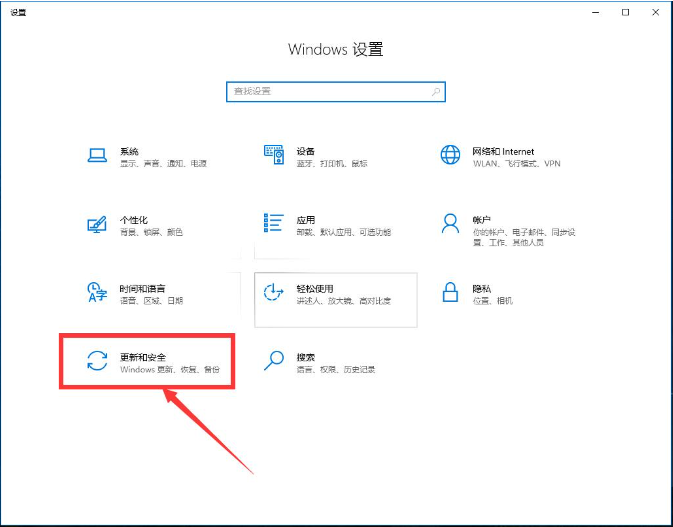This screenshot has width=673, height=527.
Task: Go to 帐户 settings title
Action: 482,219
